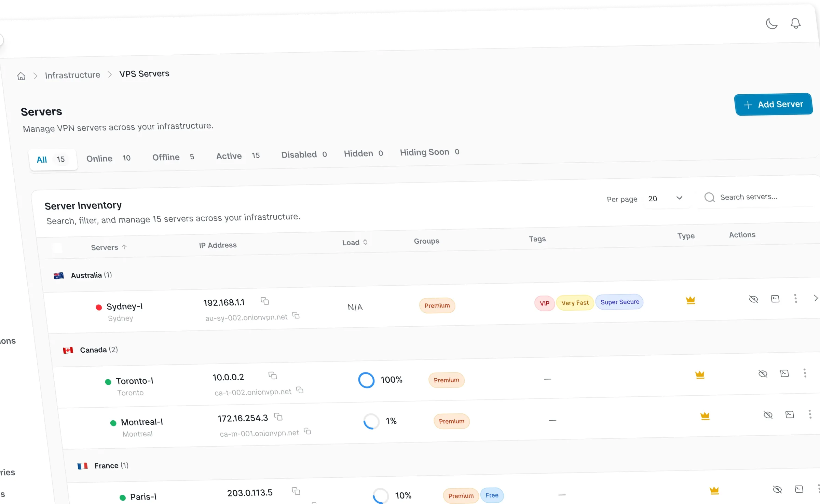
Task: Click Australia flag icon
Action: 59,275
